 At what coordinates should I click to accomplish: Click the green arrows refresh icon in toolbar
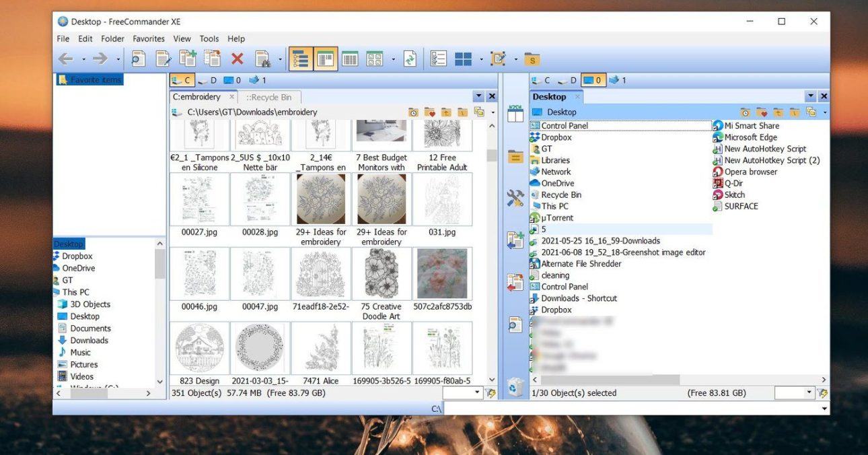click(410, 59)
